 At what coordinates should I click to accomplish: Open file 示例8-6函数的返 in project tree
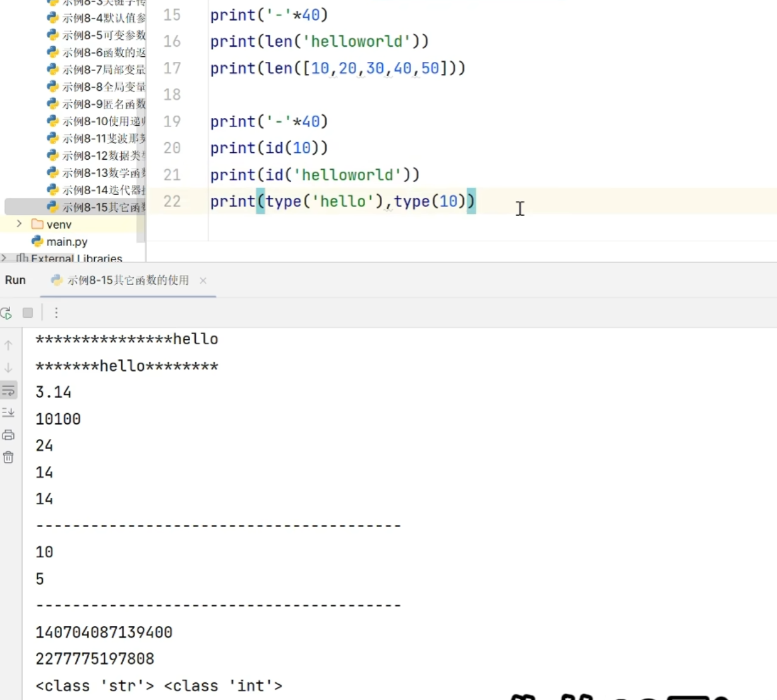pos(97,52)
